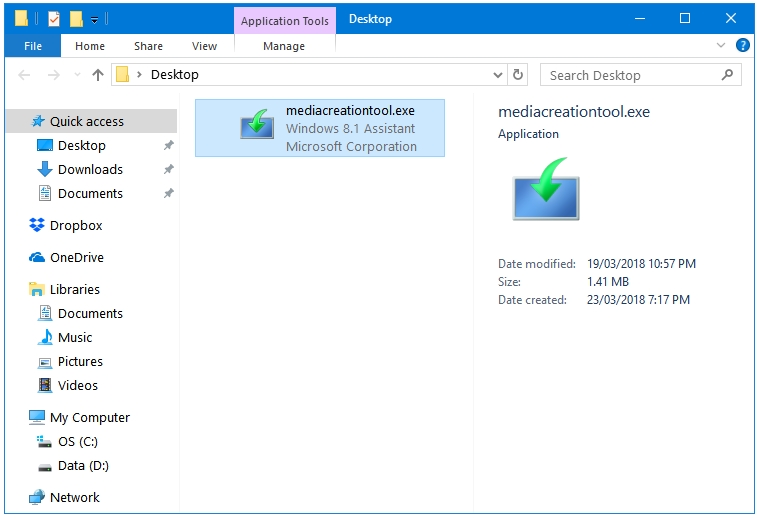Click the pin icon next to Desktop
759x519 pixels.
tap(168, 145)
